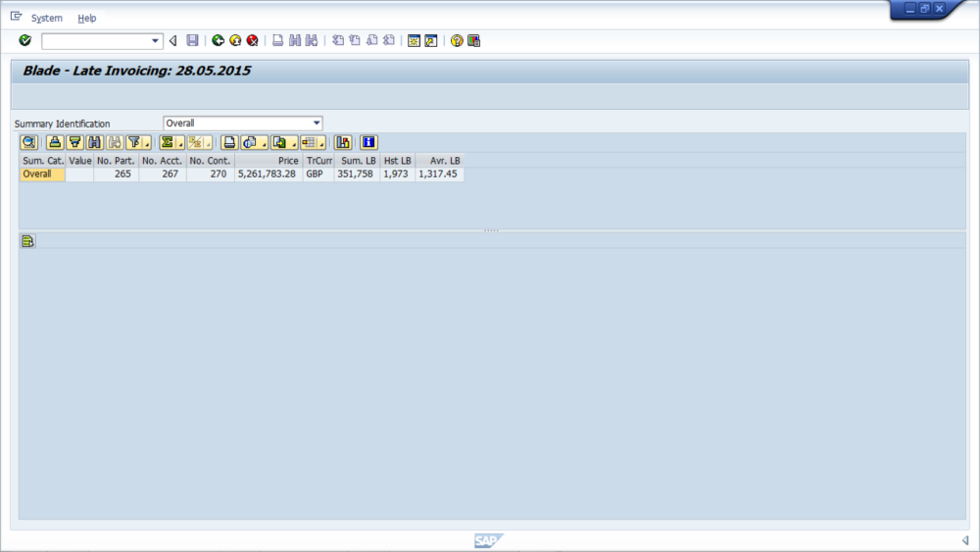Open the Summary Identification dropdown

click(x=317, y=124)
